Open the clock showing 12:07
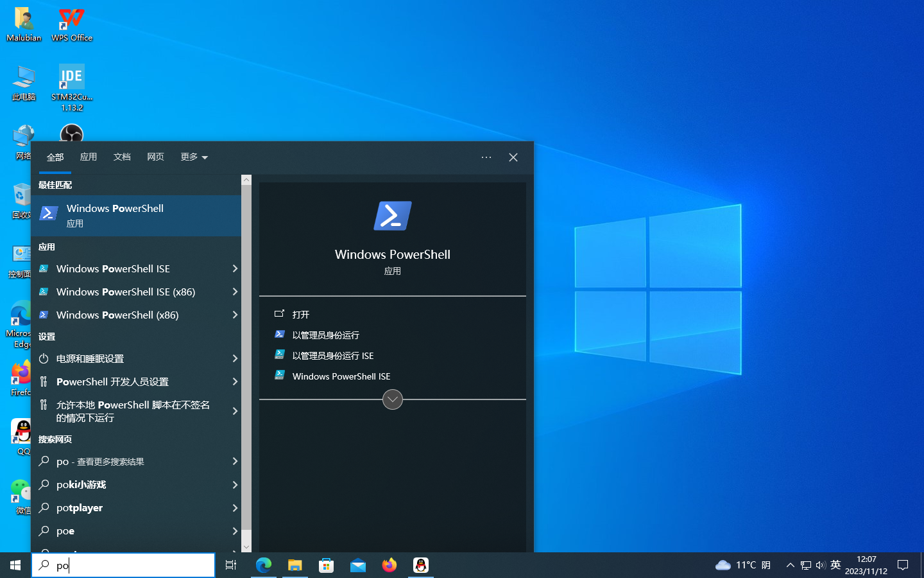924x578 pixels. tap(866, 565)
